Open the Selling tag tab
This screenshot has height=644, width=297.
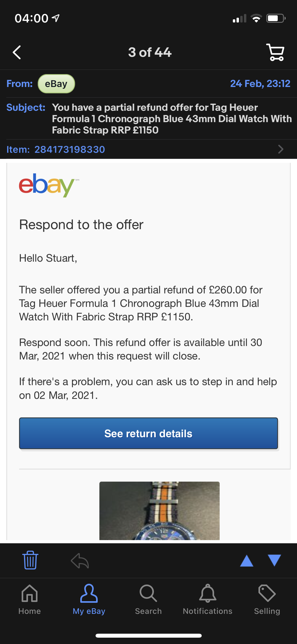267,600
